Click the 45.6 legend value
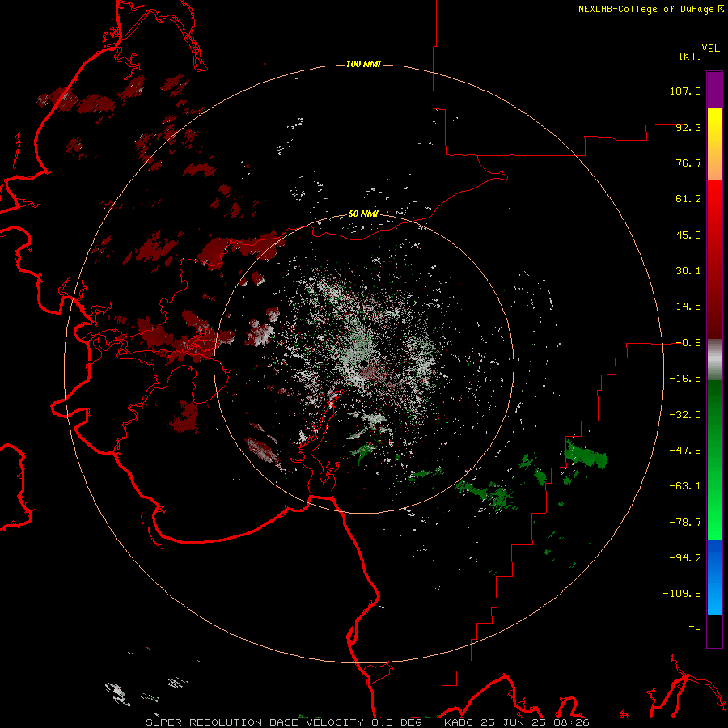This screenshot has width=728, height=728. 688,235
